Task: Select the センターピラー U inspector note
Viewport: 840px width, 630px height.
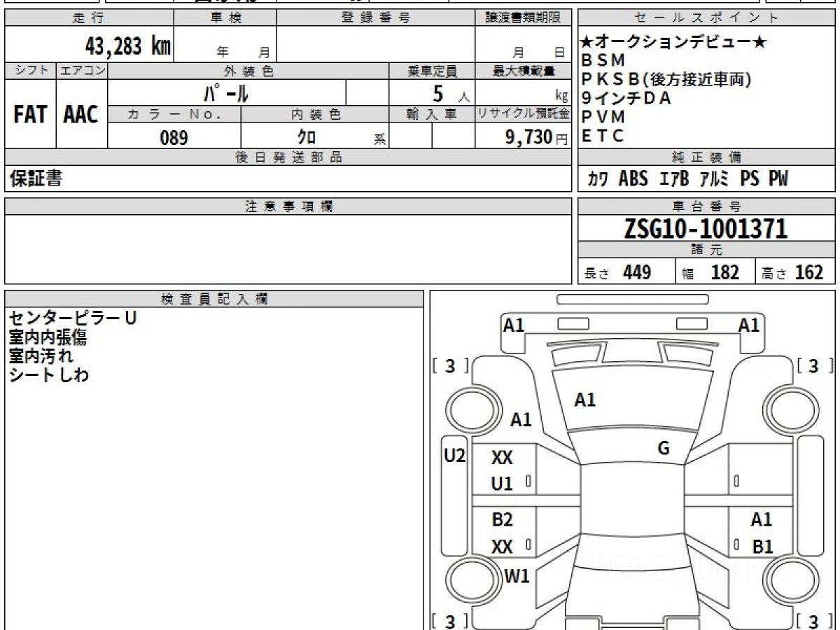Action: coord(73,318)
